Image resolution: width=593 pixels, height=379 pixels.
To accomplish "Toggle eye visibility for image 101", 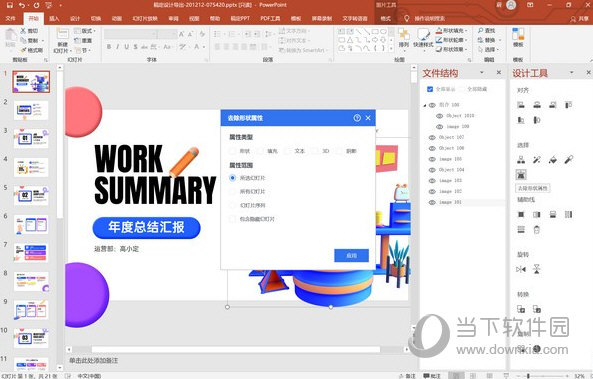I will [432, 202].
